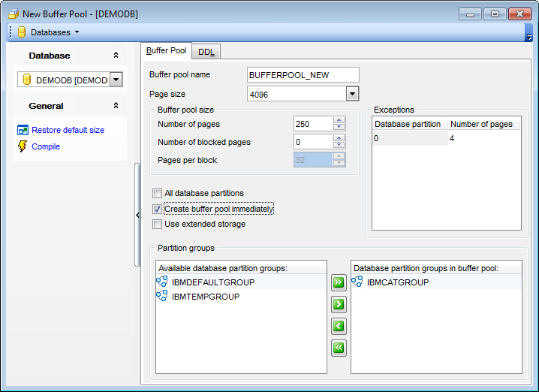Viewport: 539px width, 392px height.
Task: Click the Number of pages value field
Action: [x=314, y=124]
